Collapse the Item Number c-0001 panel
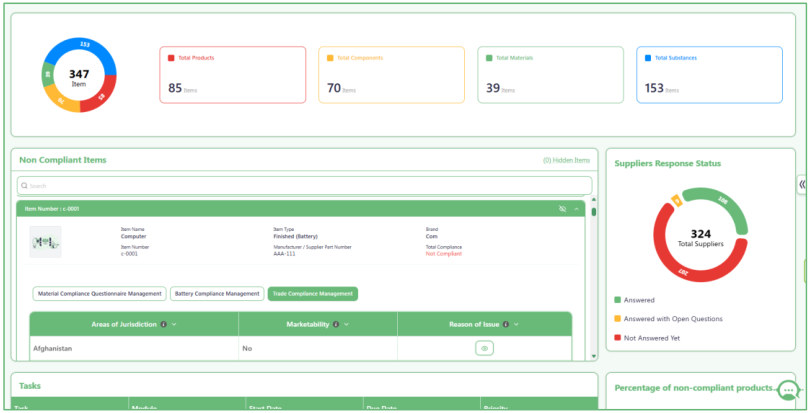Screen dimensions: 810x413 point(577,209)
